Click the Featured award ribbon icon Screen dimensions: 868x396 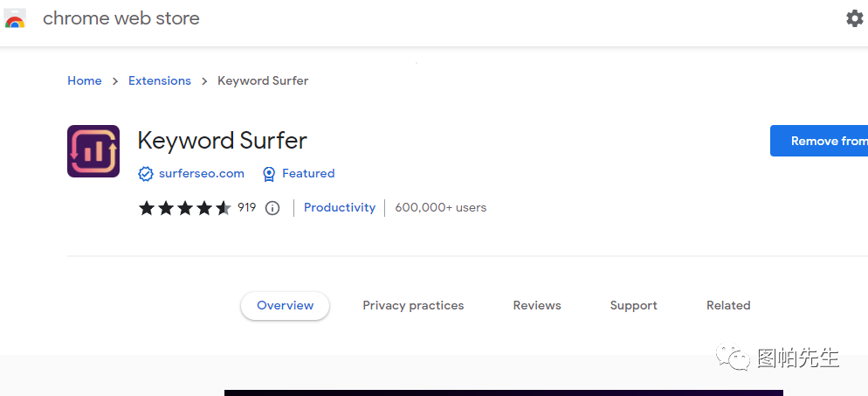(x=268, y=174)
